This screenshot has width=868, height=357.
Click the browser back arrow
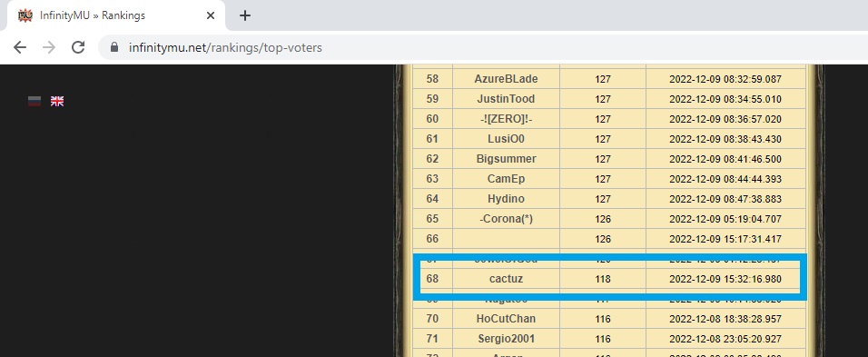(x=20, y=47)
